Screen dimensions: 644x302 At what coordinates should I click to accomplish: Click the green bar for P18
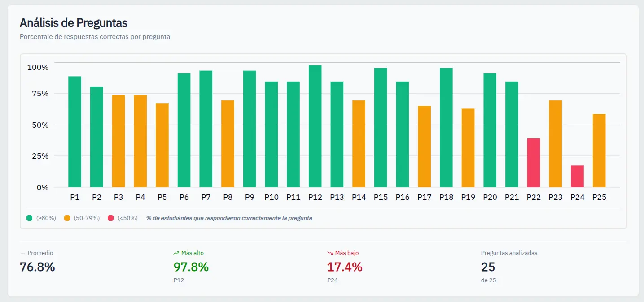coord(446,128)
